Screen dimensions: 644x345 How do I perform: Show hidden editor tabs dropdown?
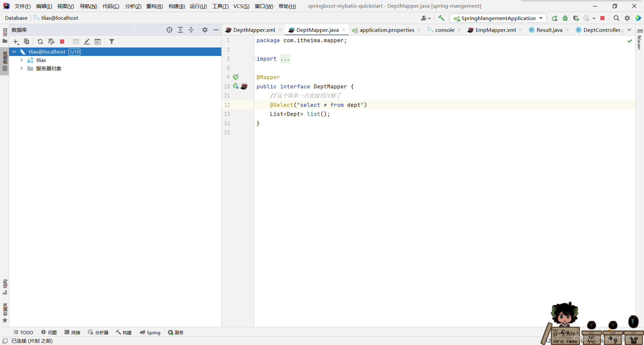pyautogui.click(x=629, y=30)
